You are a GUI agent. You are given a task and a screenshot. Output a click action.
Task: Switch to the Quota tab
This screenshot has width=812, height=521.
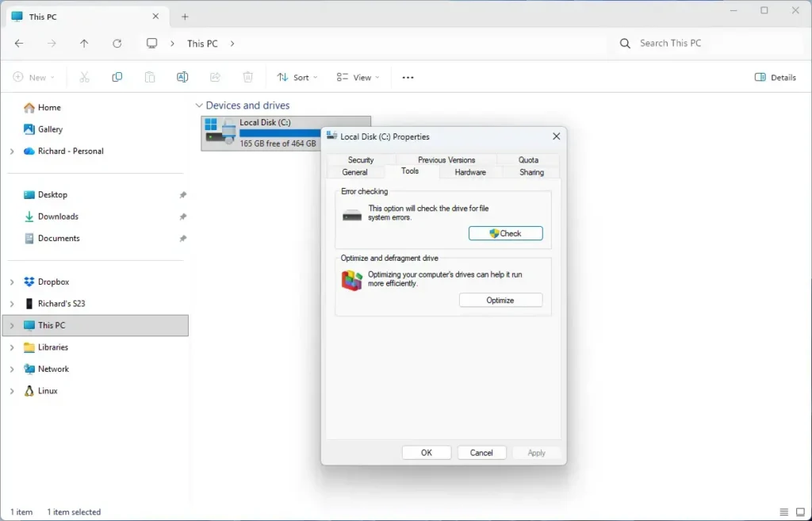pyautogui.click(x=528, y=159)
